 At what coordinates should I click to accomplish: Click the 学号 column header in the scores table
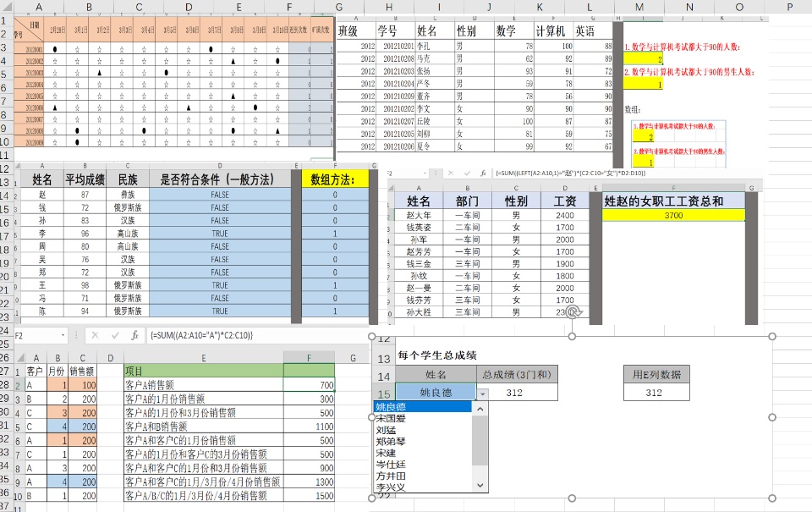tap(395, 31)
